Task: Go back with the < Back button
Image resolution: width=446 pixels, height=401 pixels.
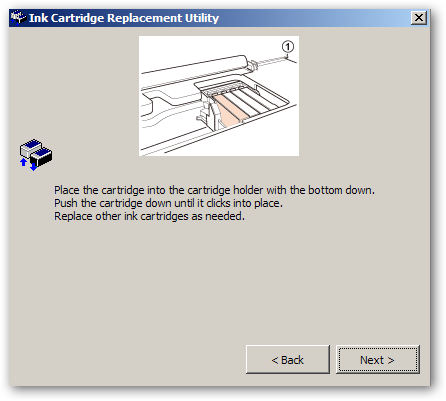Action: click(x=288, y=360)
